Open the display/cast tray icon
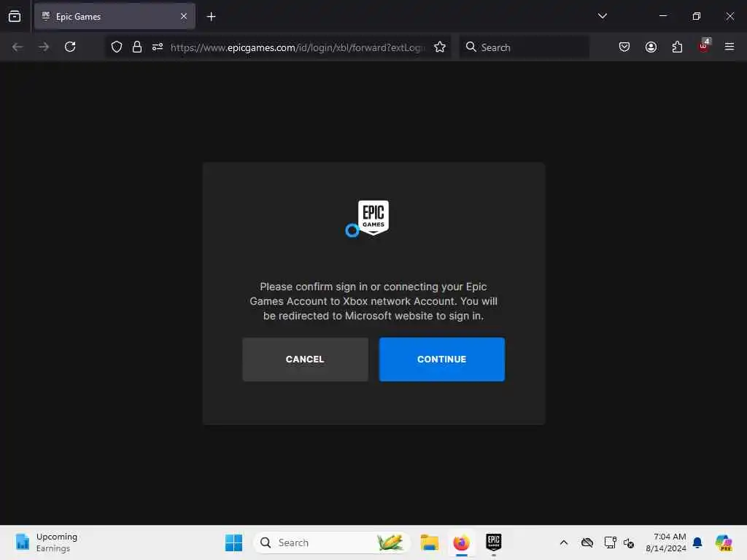 [610, 542]
